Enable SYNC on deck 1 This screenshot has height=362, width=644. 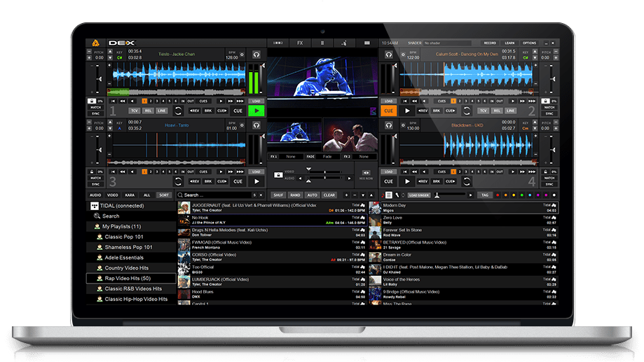96,113
